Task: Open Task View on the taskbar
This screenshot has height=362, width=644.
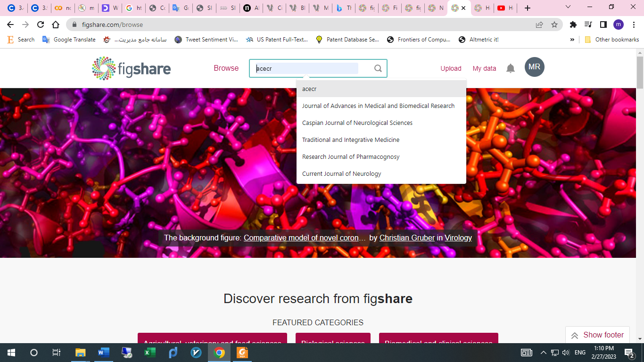Action: click(57, 353)
